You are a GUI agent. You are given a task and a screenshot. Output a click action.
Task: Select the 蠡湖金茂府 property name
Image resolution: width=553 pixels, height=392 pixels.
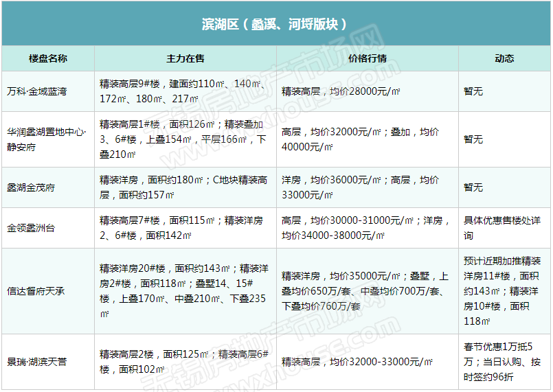click(31, 187)
